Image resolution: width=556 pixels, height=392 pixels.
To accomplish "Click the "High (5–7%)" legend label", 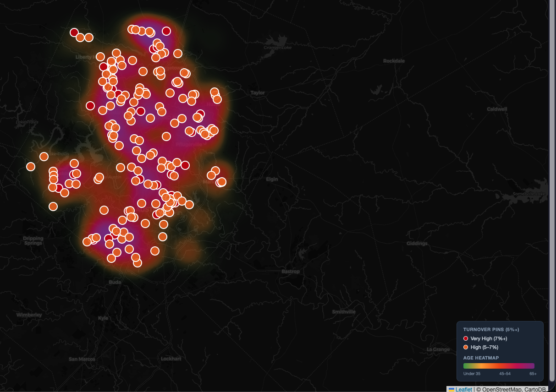I will 484,347.
